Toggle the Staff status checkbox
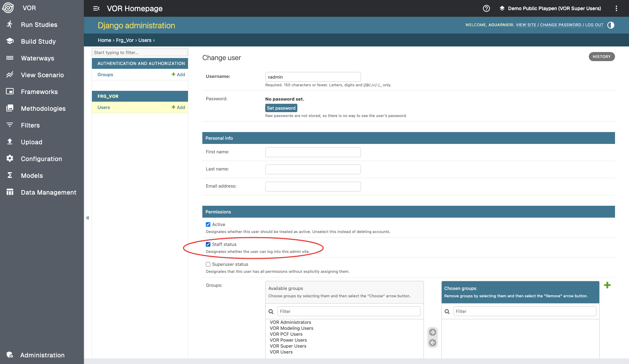The image size is (629, 364). [208, 245]
